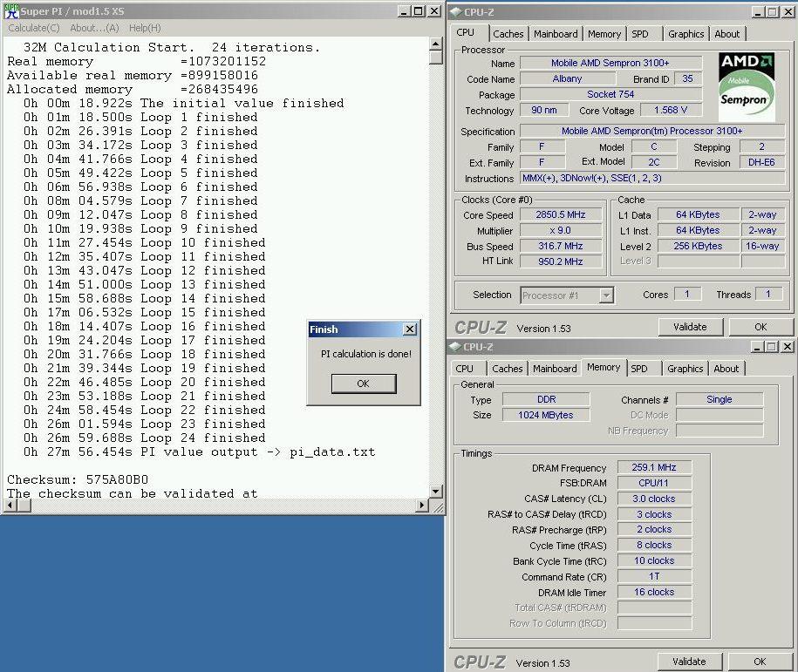798x672 pixels.
Task: Open About tab in lower CPU-Z window
Action: [x=726, y=369]
